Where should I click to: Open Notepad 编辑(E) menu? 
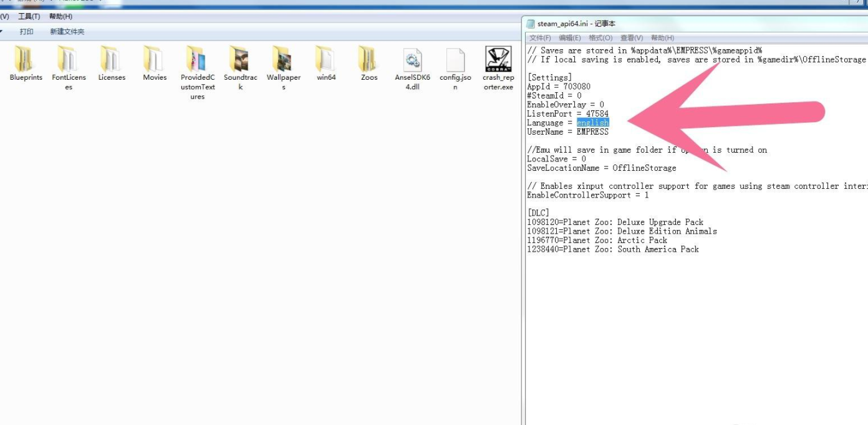[x=570, y=38]
